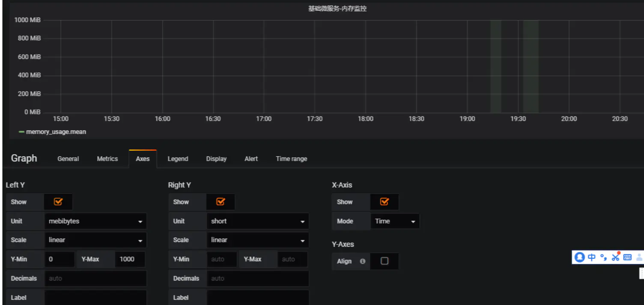Open the Left Y Unit dropdown showing mebibytes

point(95,221)
